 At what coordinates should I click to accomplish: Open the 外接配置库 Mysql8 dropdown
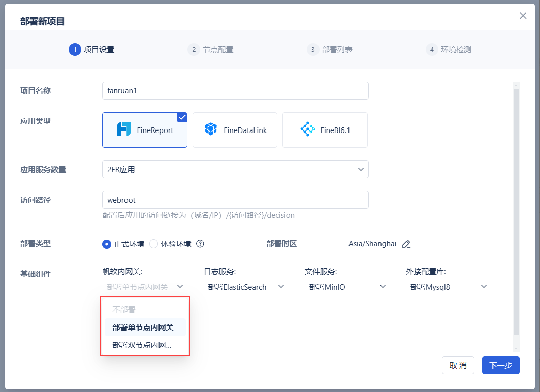tap(449, 287)
